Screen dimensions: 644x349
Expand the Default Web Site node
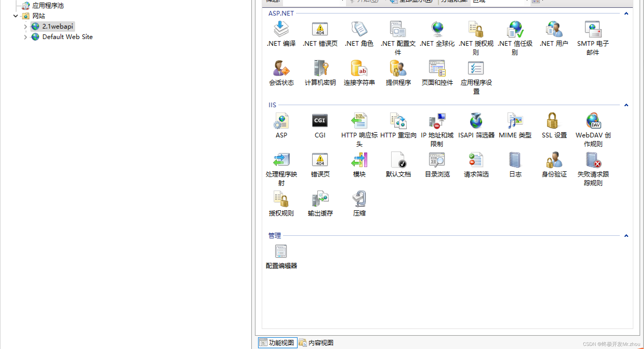click(25, 37)
